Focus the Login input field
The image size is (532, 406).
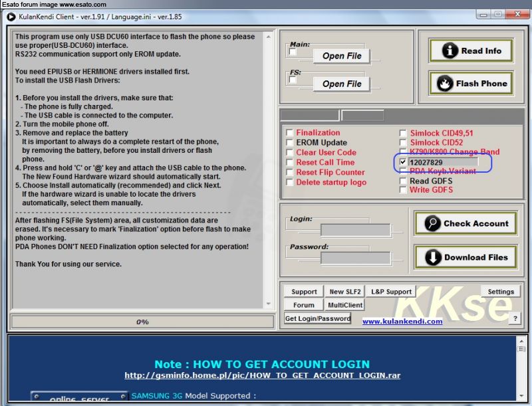click(356, 230)
